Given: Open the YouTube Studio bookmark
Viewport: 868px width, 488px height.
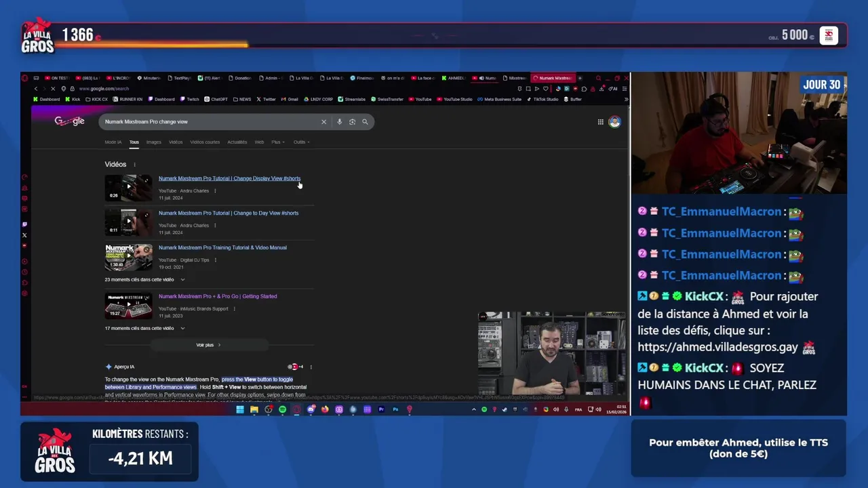Looking at the screenshot, I should point(454,100).
